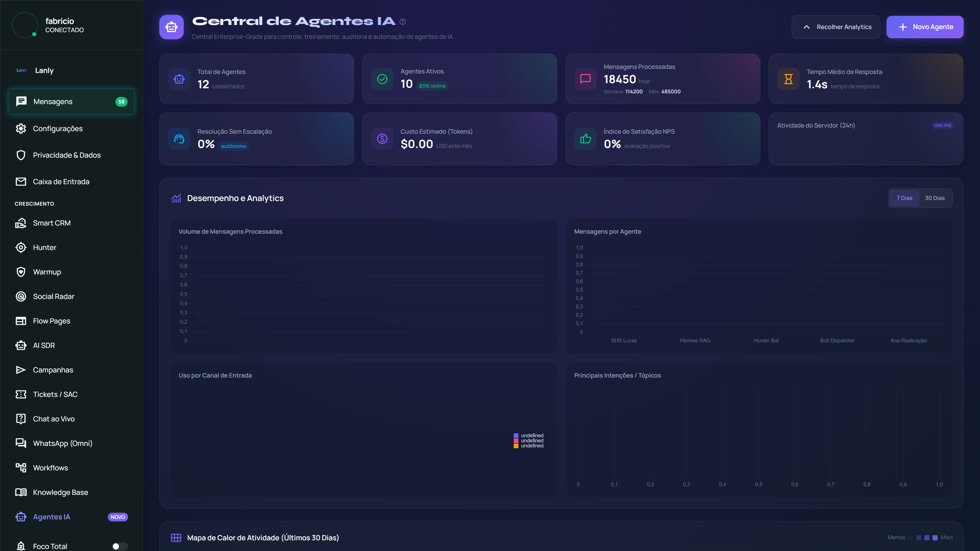The height and width of the screenshot is (551, 980).
Task: Click the ONLINE server status badge
Action: [x=943, y=126]
